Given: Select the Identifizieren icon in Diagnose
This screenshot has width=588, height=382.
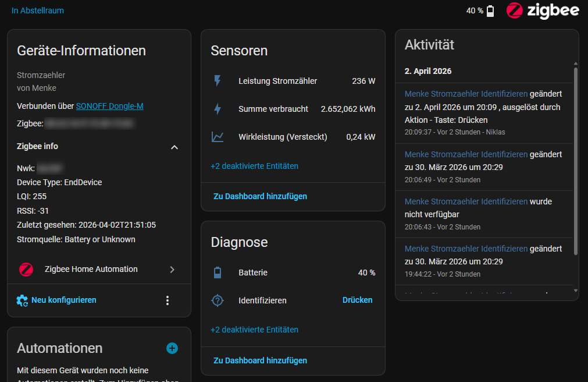Looking at the screenshot, I should click(218, 300).
